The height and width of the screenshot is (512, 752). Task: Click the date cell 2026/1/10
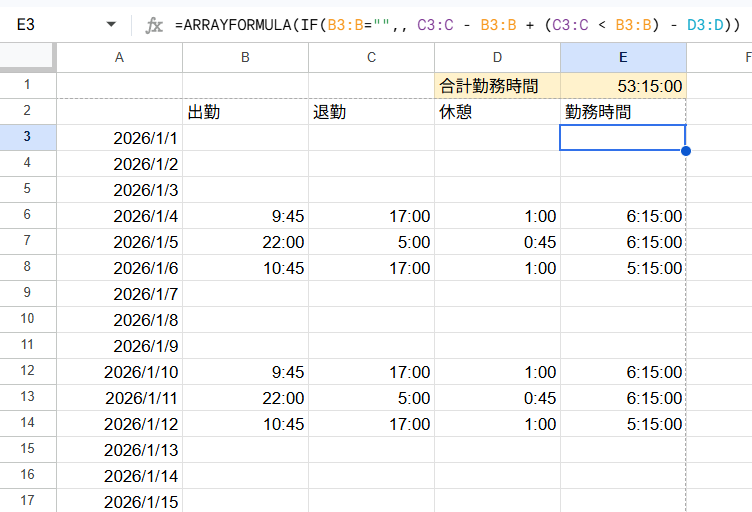point(119,372)
